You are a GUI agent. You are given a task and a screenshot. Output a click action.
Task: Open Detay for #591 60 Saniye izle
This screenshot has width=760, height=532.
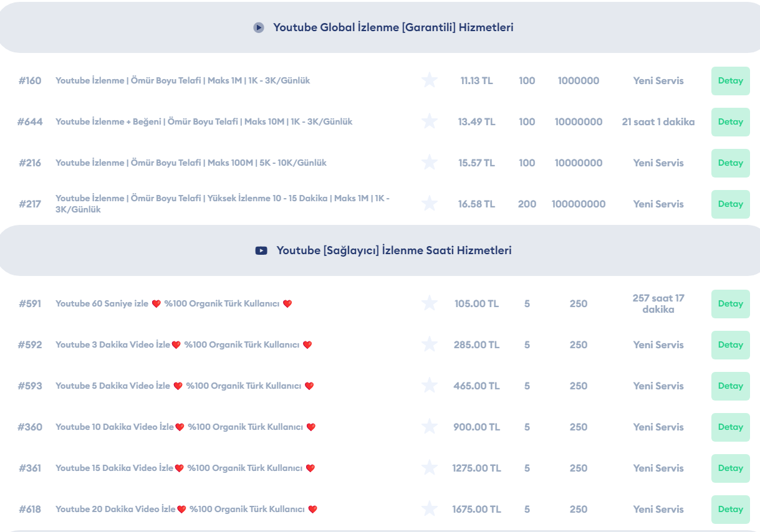pos(730,304)
